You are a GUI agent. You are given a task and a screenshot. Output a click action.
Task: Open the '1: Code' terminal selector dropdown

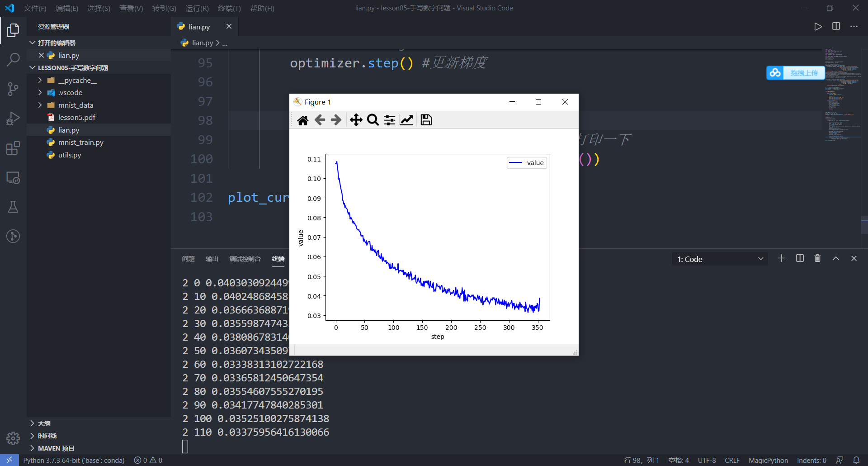719,259
